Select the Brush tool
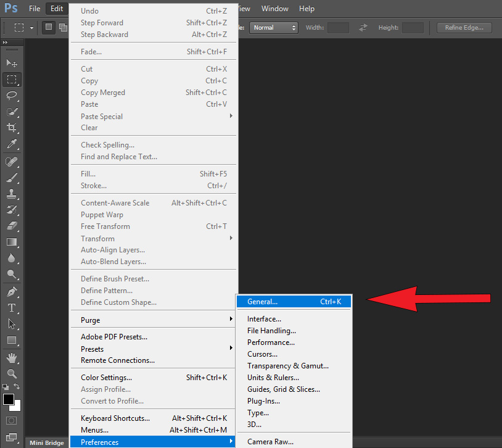Viewport: 502px width, 448px height. point(11,178)
